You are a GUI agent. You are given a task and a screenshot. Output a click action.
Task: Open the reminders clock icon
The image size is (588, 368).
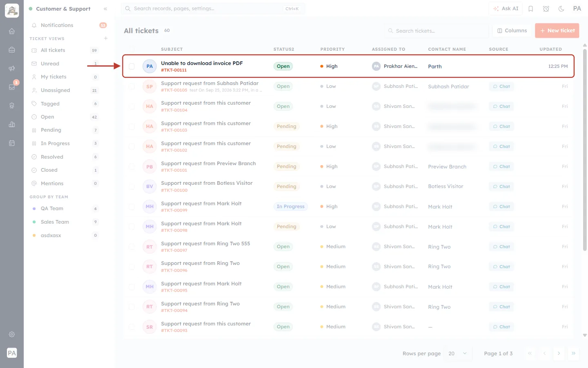[x=546, y=9]
